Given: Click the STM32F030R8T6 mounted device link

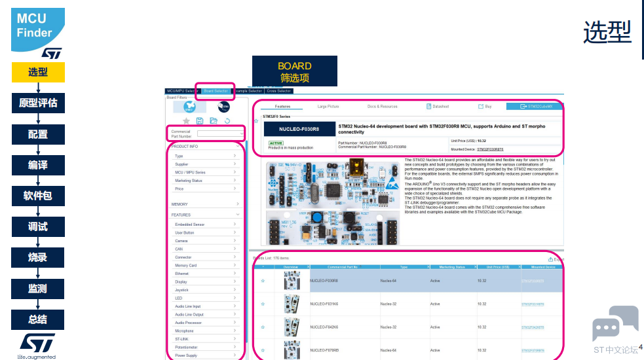Looking at the screenshot, I should click(490, 149).
